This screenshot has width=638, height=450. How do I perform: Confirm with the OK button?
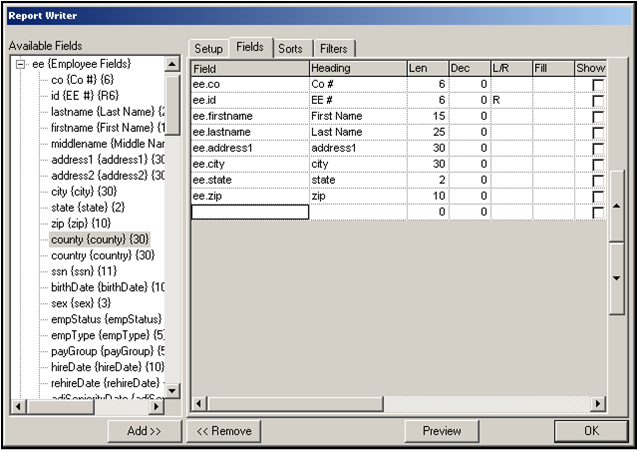click(591, 431)
